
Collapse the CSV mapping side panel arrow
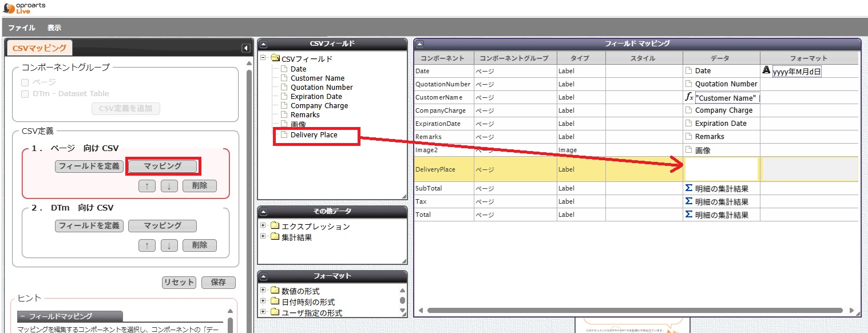tap(245, 49)
